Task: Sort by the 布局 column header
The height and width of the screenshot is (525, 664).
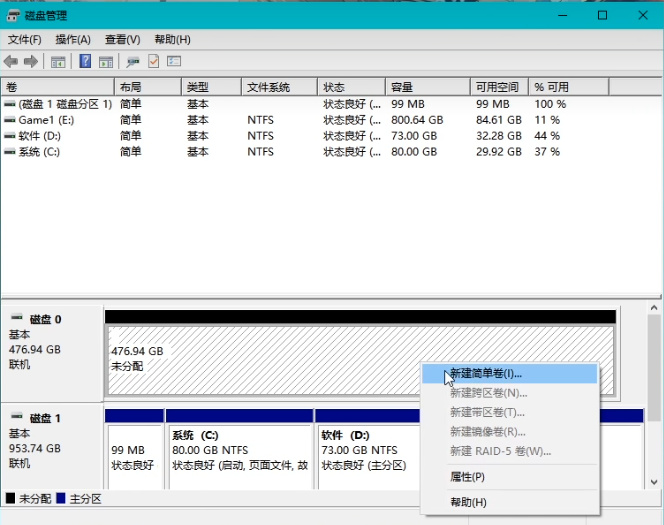Action: point(148,87)
